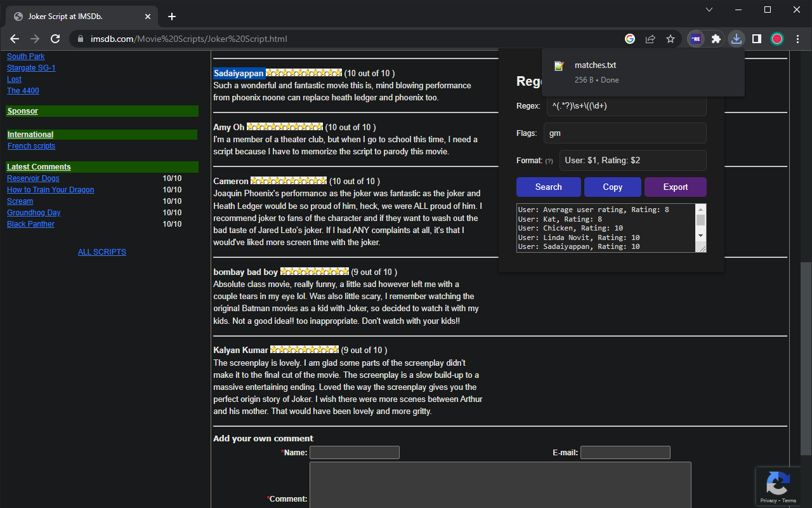Toggle the browser side panel
This screenshot has width=812, height=508.
click(x=757, y=39)
